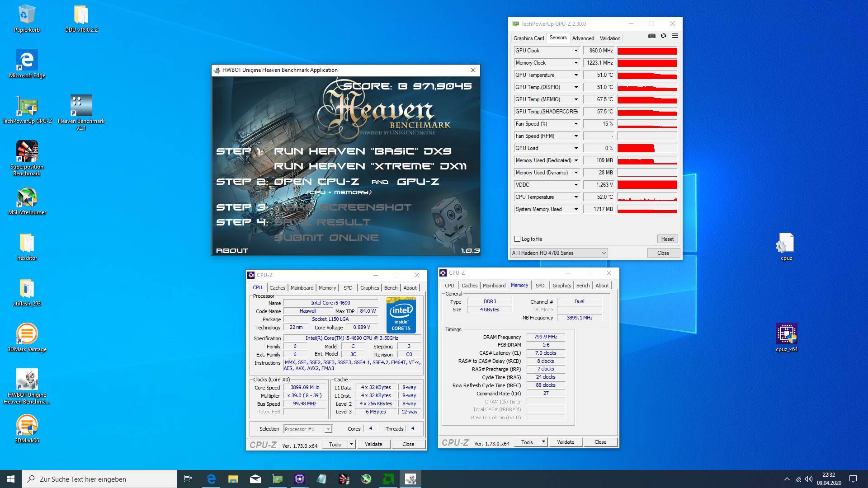Click Reset button in GPU-Z
868x488 pixels.
coord(667,239)
